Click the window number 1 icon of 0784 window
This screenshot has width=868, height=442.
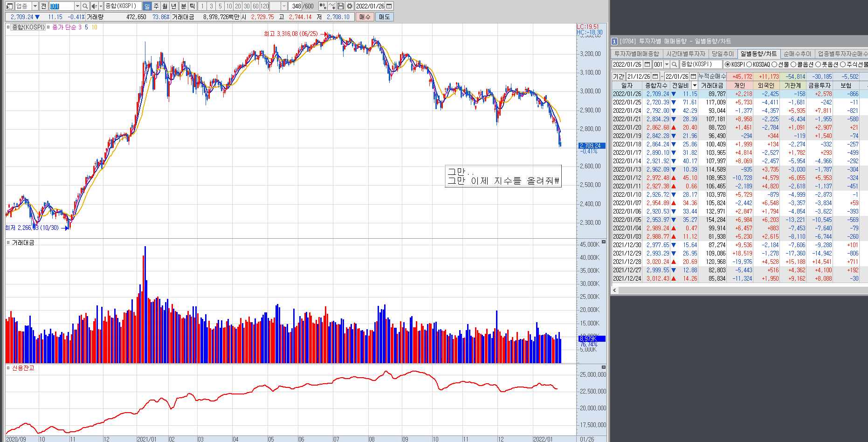[614, 41]
